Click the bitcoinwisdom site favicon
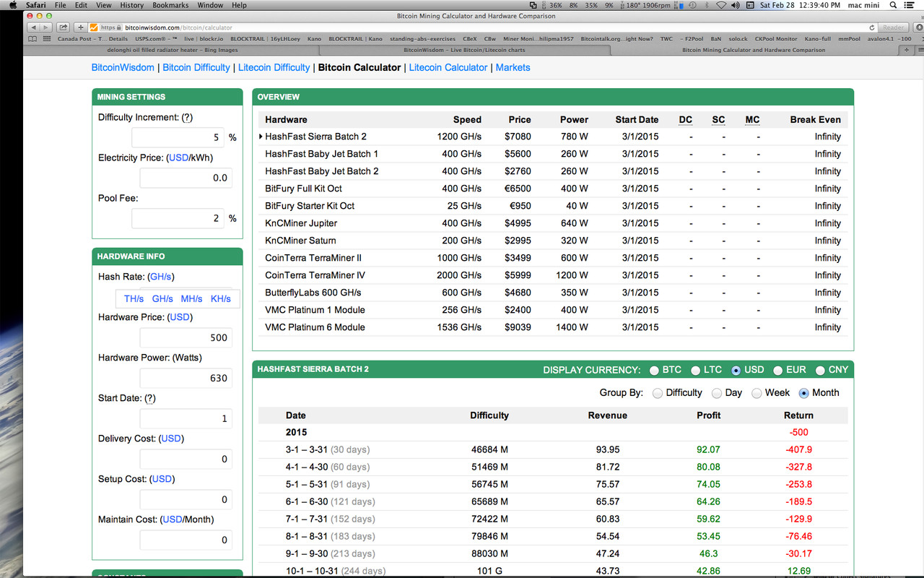 click(94, 27)
